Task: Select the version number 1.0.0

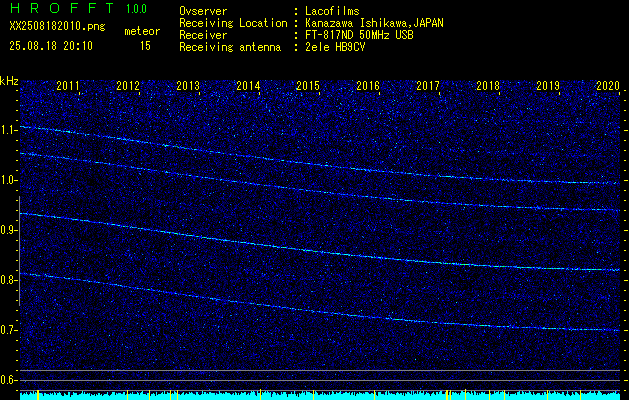Action: (136, 9)
